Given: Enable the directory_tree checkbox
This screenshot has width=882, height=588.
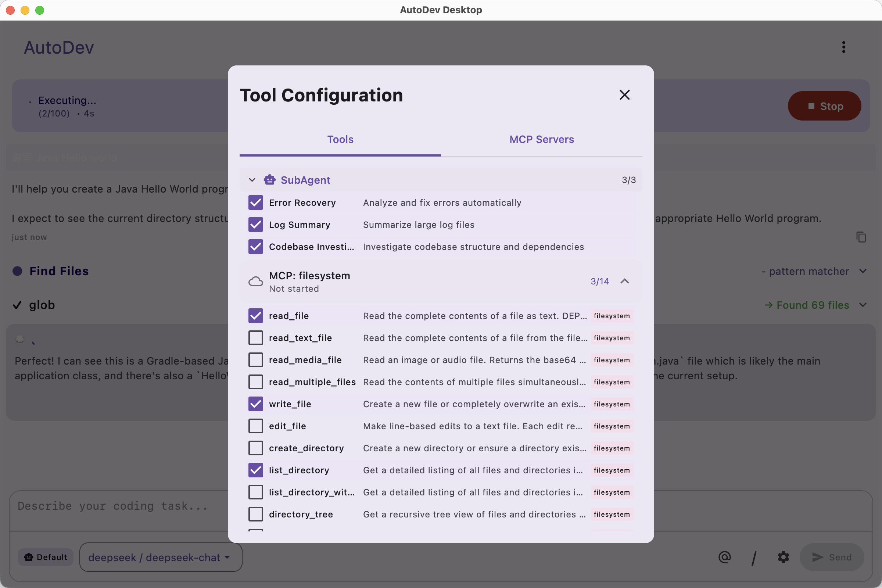Looking at the screenshot, I should 256,514.
